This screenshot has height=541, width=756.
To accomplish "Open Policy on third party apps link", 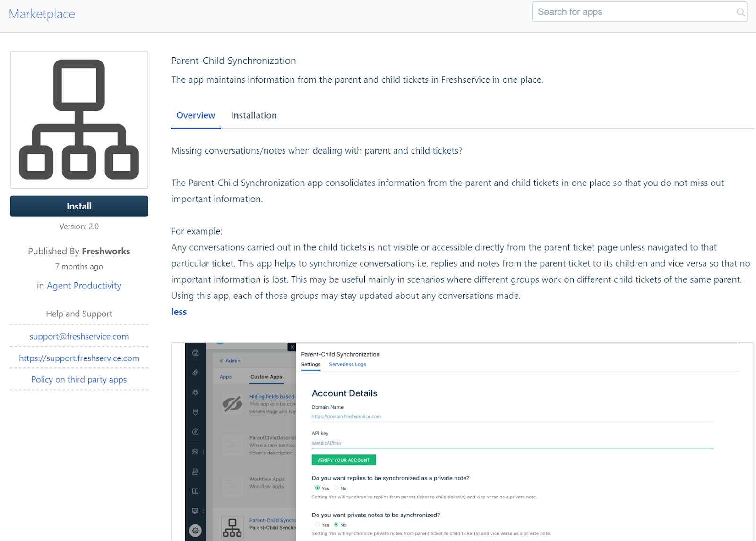I will tap(79, 379).
